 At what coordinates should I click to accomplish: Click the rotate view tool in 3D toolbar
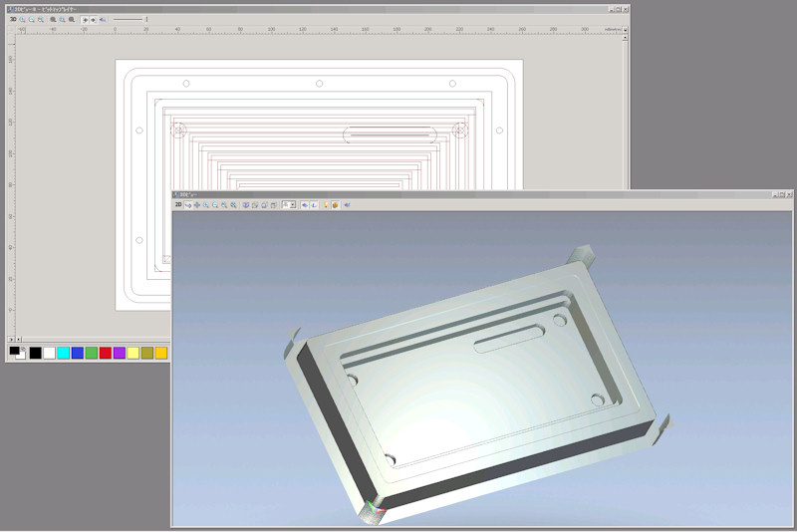(x=187, y=205)
